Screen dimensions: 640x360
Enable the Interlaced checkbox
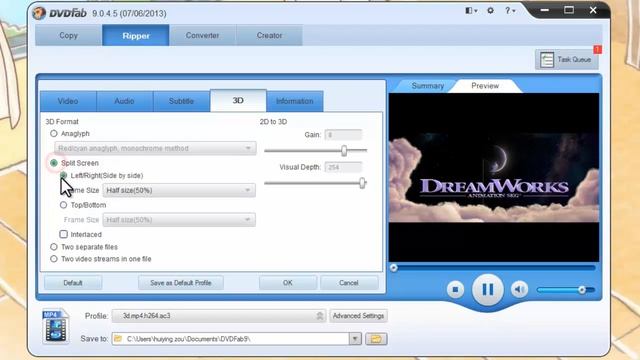click(63, 234)
